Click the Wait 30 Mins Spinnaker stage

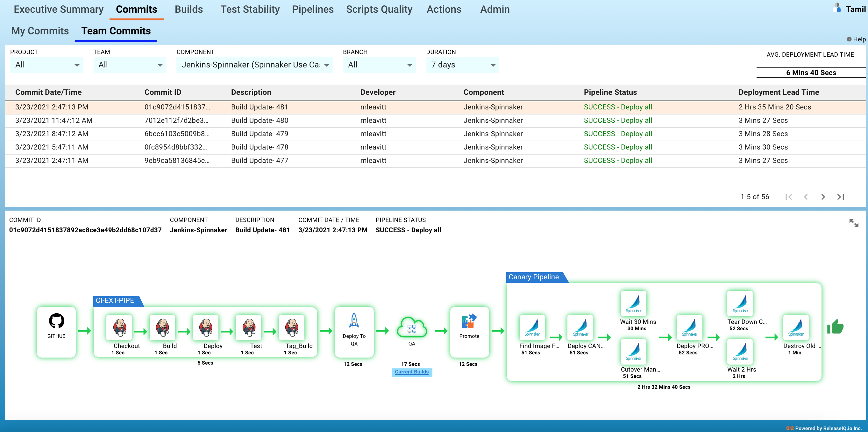pos(633,303)
